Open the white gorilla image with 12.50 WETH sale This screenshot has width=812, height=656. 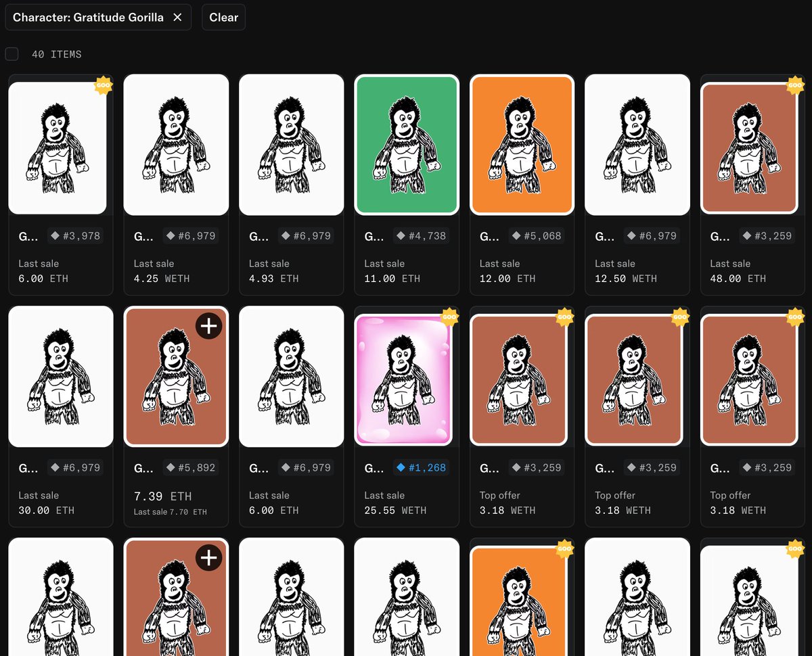(x=637, y=145)
